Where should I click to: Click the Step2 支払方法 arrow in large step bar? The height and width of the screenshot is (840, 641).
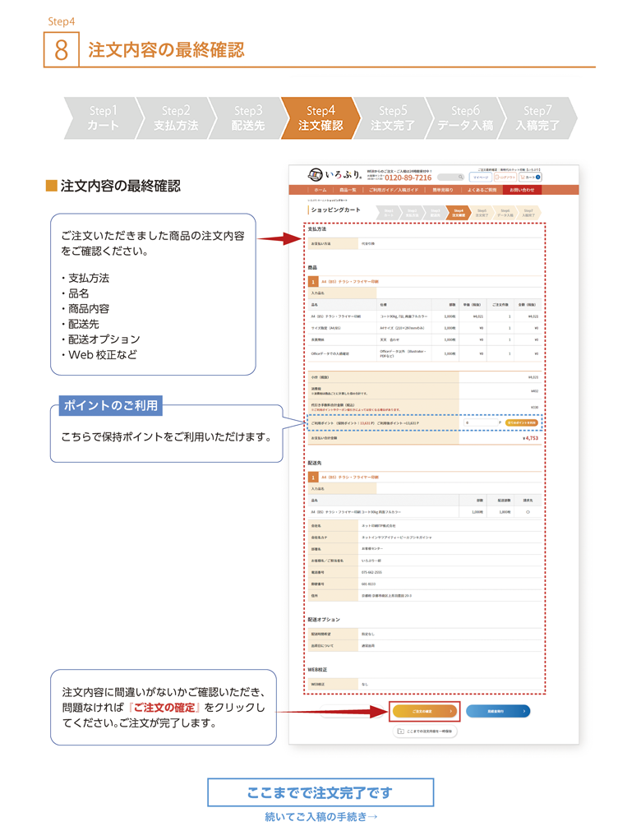click(176, 118)
